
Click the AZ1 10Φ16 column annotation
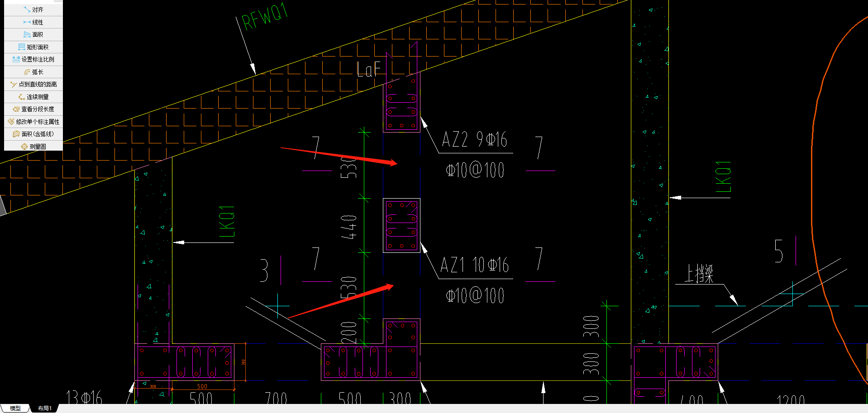[x=474, y=265]
